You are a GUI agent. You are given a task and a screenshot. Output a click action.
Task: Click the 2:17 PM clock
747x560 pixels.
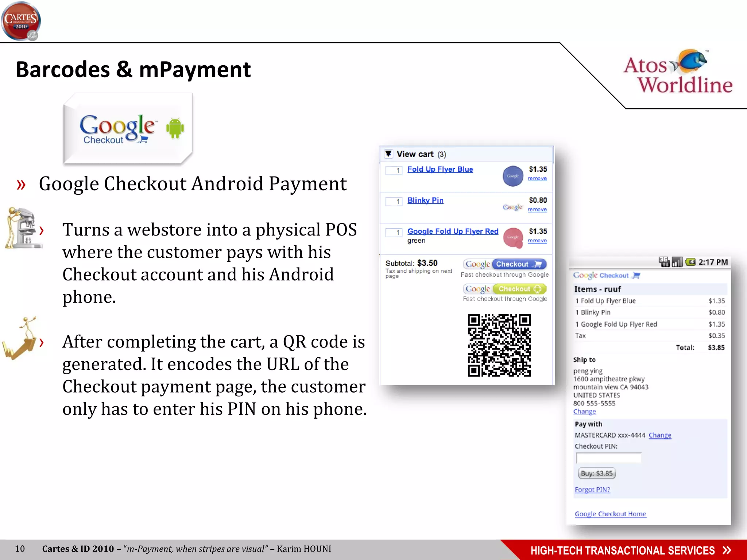tap(713, 262)
